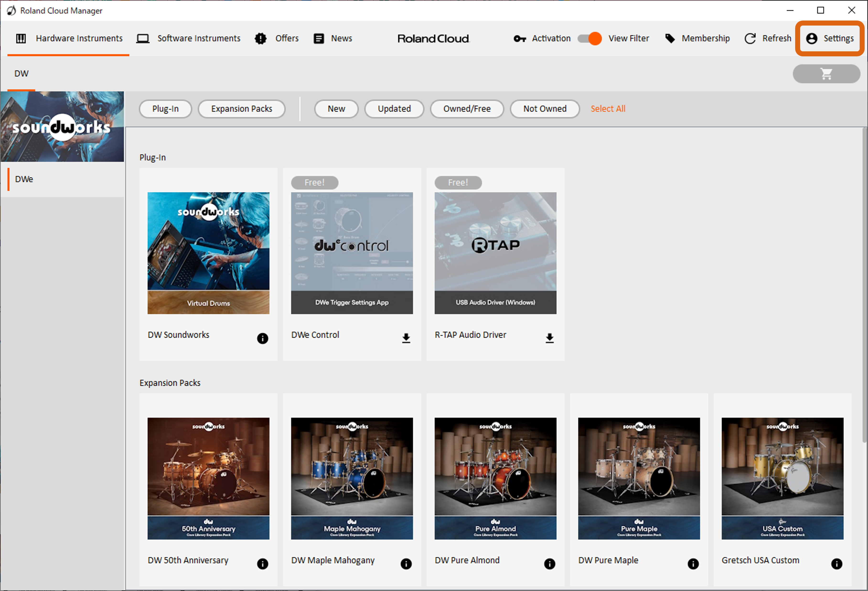This screenshot has height=591, width=868.
Task: Show info for DW Soundworks
Action: (x=263, y=338)
